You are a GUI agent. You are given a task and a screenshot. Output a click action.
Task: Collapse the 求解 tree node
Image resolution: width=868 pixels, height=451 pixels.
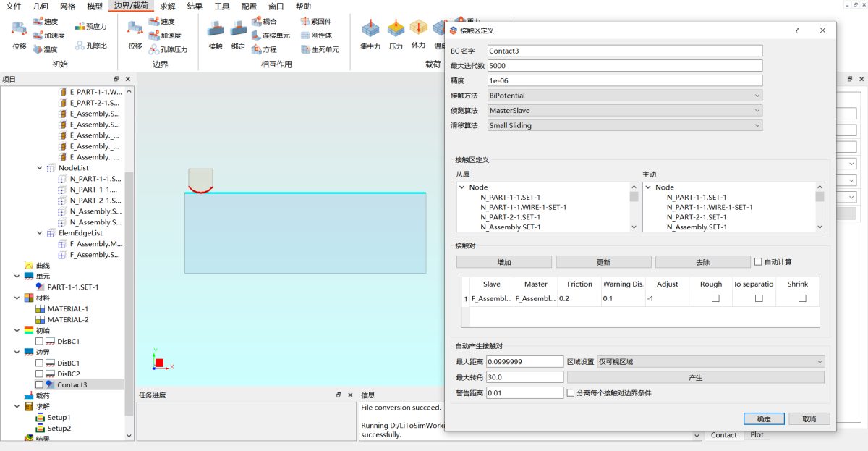click(x=17, y=407)
